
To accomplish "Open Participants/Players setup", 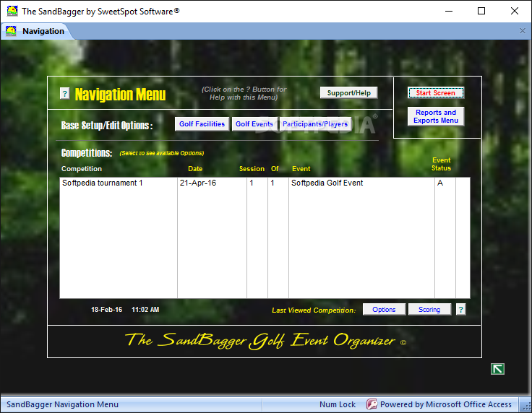I will [315, 124].
